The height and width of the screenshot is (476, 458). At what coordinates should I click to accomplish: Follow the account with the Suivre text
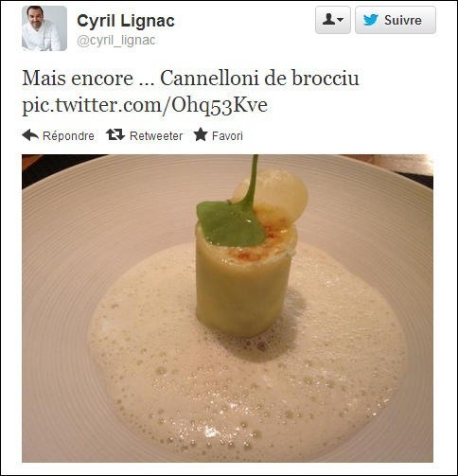[403, 20]
